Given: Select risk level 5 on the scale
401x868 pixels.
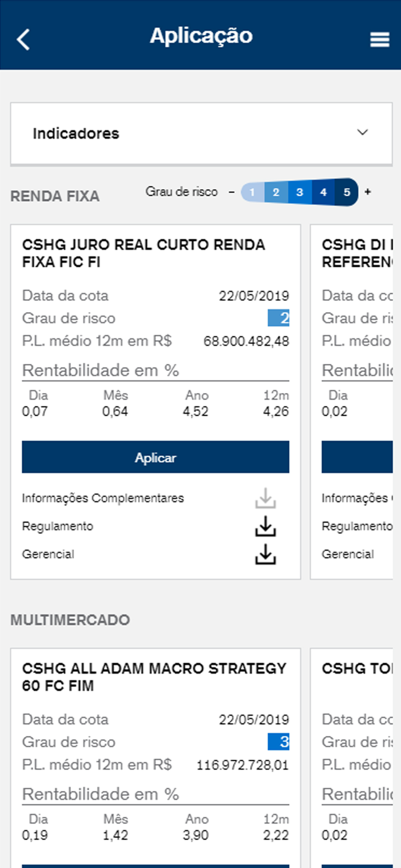Looking at the screenshot, I should [347, 192].
